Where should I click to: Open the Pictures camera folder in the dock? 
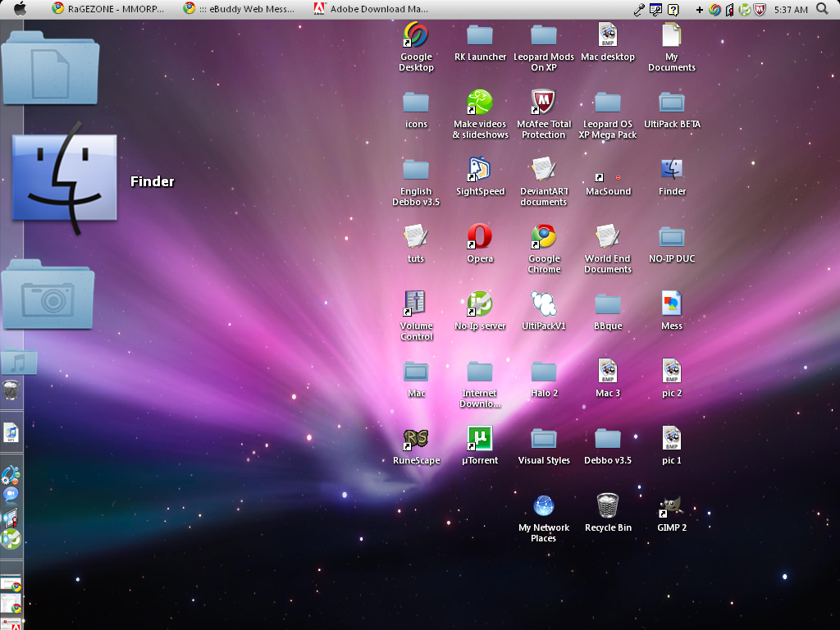pos(48,294)
